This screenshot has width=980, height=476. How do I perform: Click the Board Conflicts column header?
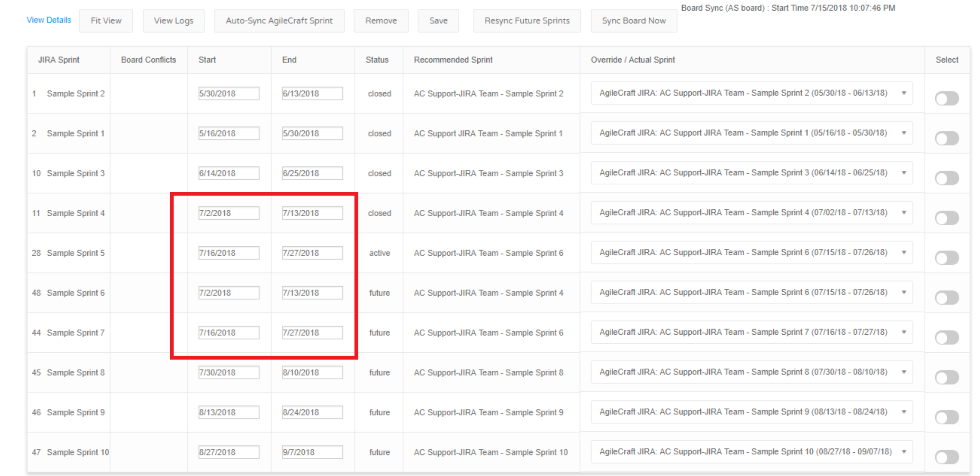tap(148, 60)
